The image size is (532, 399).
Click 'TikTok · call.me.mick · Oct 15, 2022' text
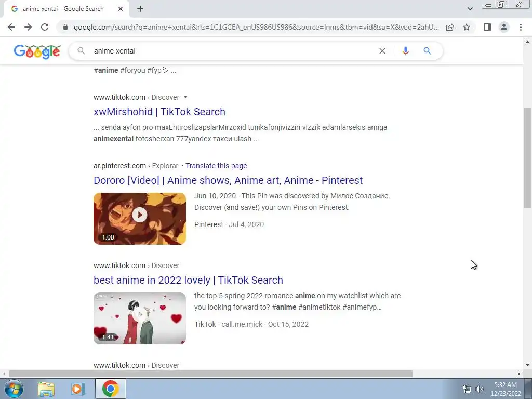pyautogui.click(x=251, y=324)
